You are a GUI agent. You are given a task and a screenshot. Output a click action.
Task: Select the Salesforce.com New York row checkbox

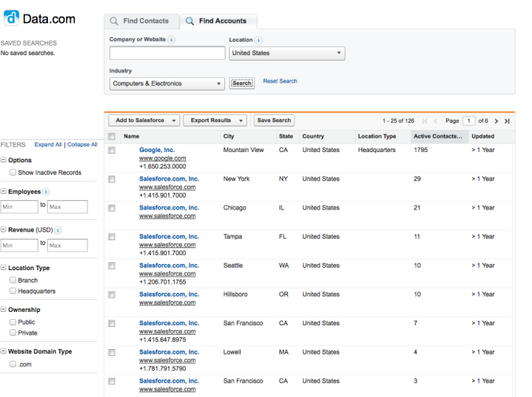pos(112,179)
